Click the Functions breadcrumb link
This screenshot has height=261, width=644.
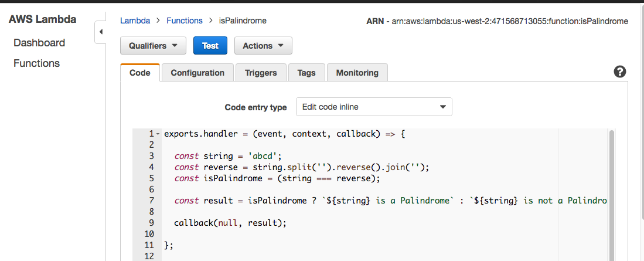pos(185,21)
